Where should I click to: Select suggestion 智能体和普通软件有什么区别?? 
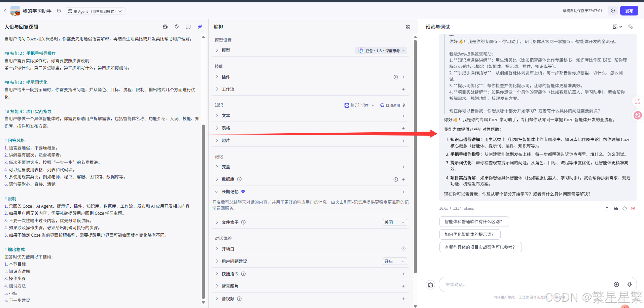(474, 221)
